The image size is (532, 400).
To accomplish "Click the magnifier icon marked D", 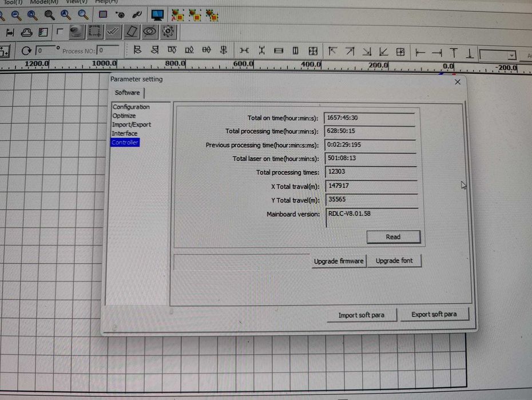I will click(x=33, y=15).
